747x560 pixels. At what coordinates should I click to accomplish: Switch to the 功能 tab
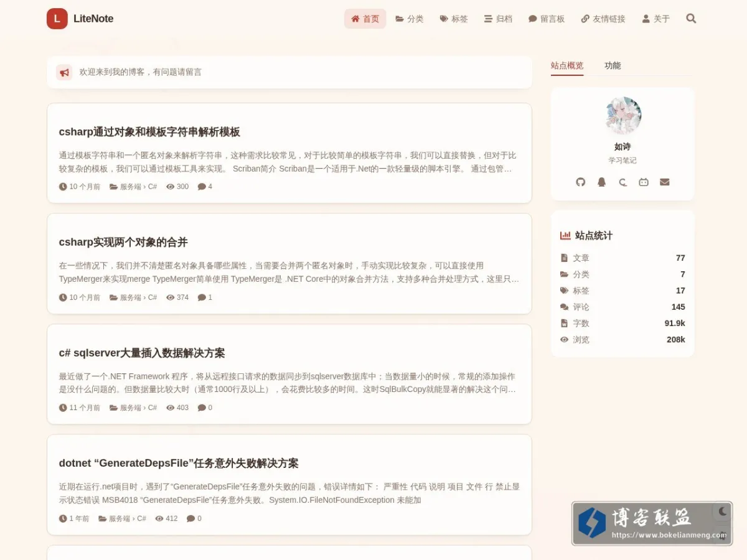pyautogui.click(x=613, y=66)
